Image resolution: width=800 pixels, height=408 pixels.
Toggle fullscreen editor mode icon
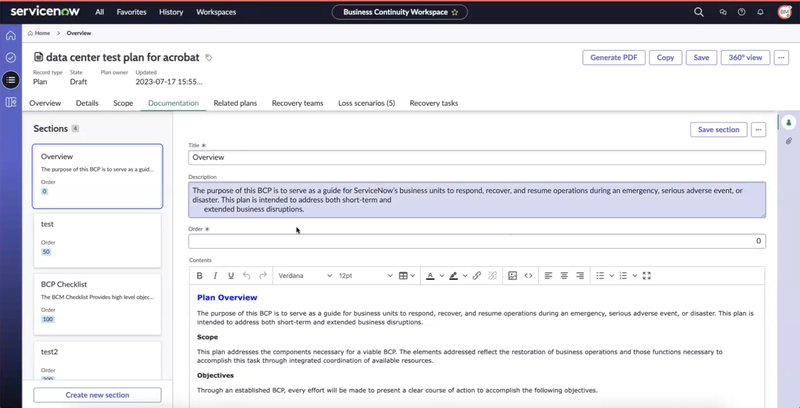[x=646, y=275]
